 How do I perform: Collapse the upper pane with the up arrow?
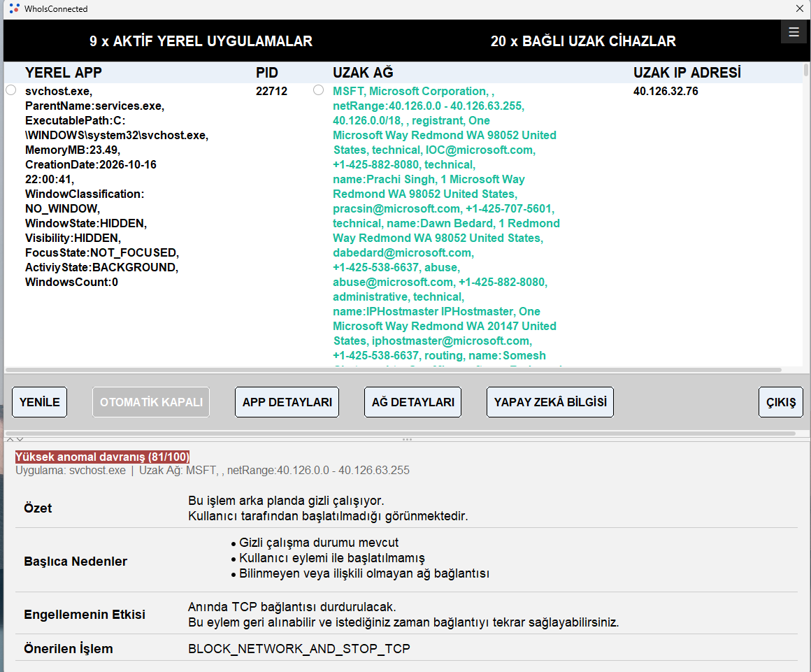[10, 439]
